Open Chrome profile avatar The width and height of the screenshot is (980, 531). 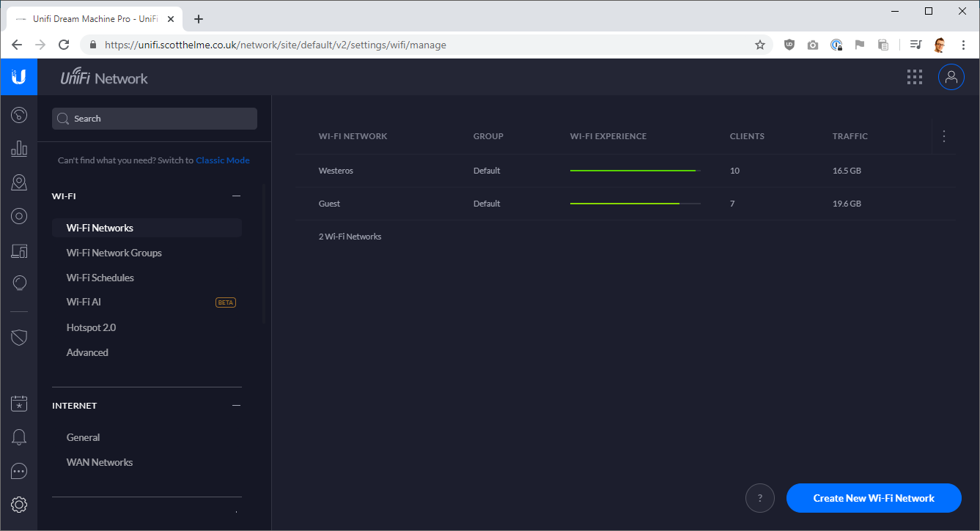(940, 45)
